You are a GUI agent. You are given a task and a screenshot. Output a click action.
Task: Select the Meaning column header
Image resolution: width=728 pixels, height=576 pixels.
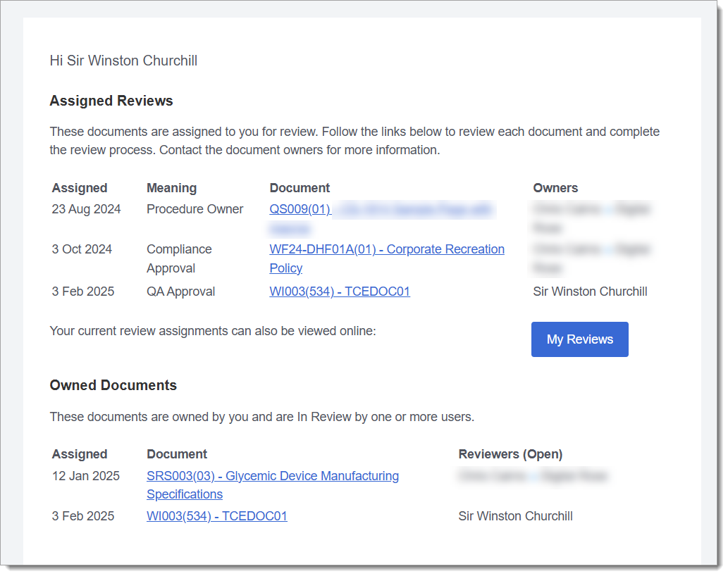coord(171,188)
